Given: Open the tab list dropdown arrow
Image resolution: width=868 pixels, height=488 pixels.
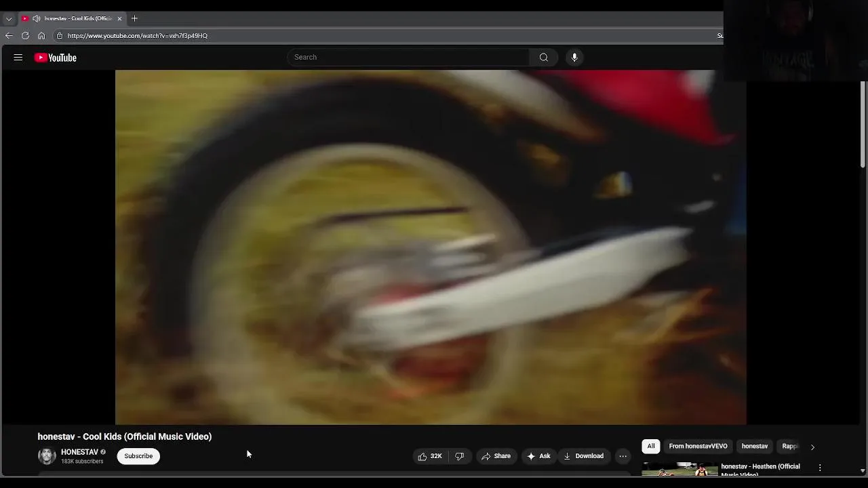Looking at the screenshot, I should (9, 19).
